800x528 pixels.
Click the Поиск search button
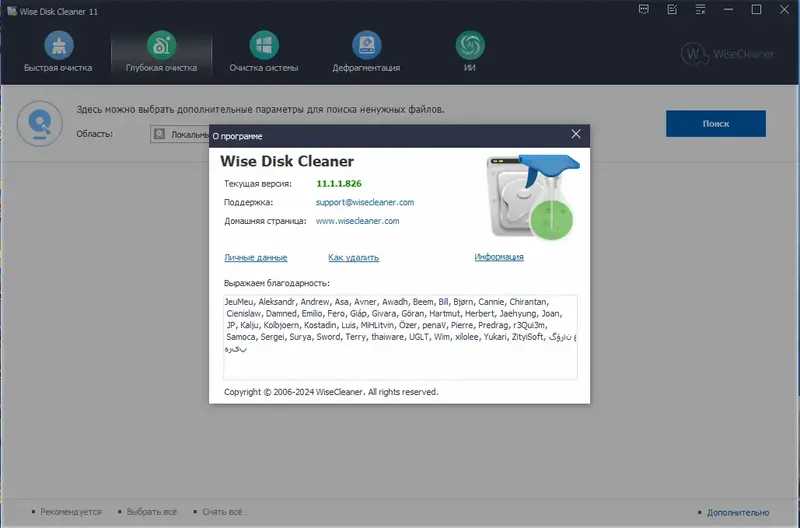point(716,123)
